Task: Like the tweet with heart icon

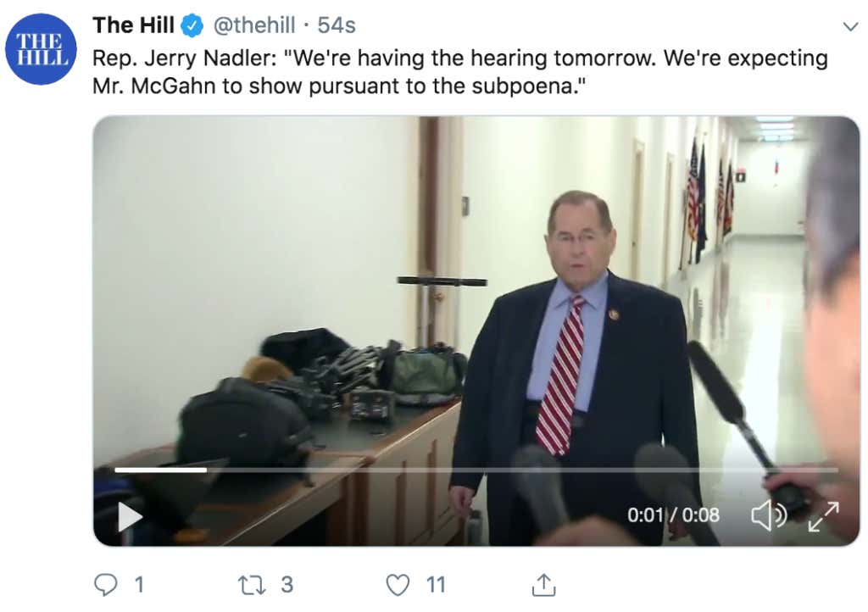Action: coord(398,585)
